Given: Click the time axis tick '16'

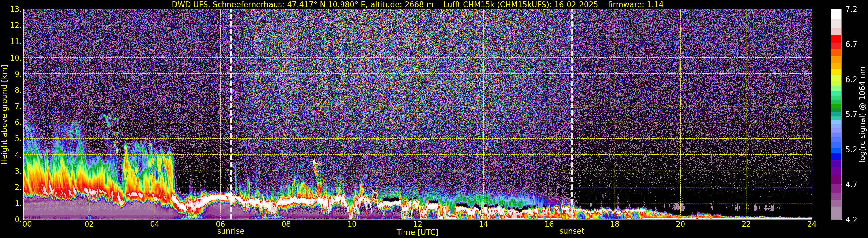Looking at the screenshot, I should 549,224.
